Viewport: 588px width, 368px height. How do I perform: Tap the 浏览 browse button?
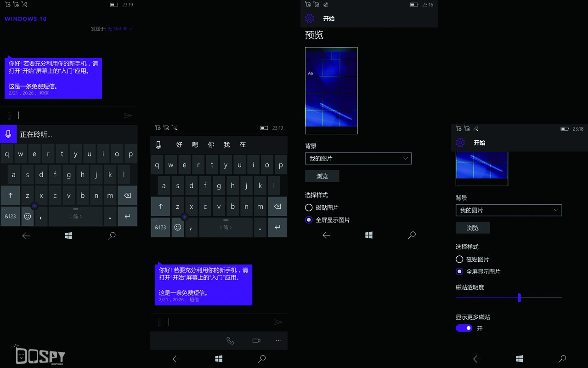point(322,176)
